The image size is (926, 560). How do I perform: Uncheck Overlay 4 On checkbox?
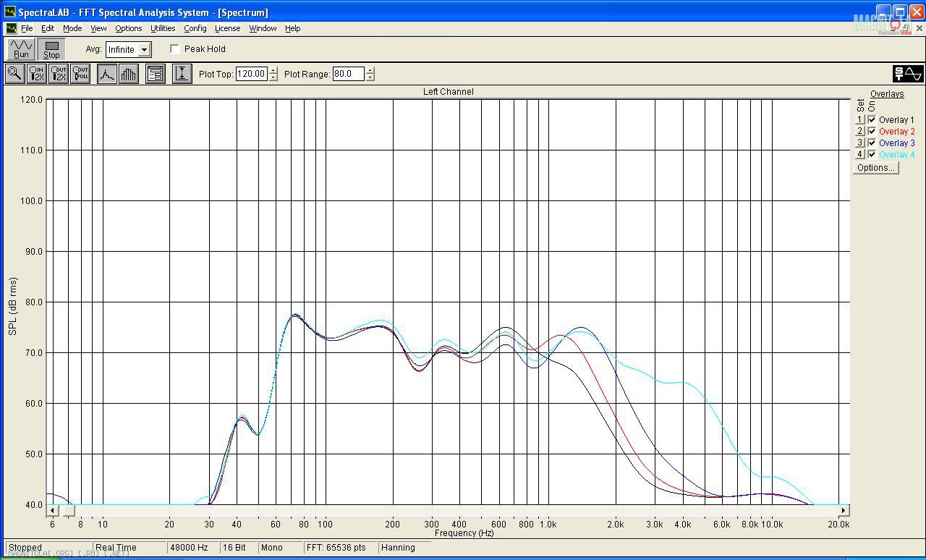point(872,155)
